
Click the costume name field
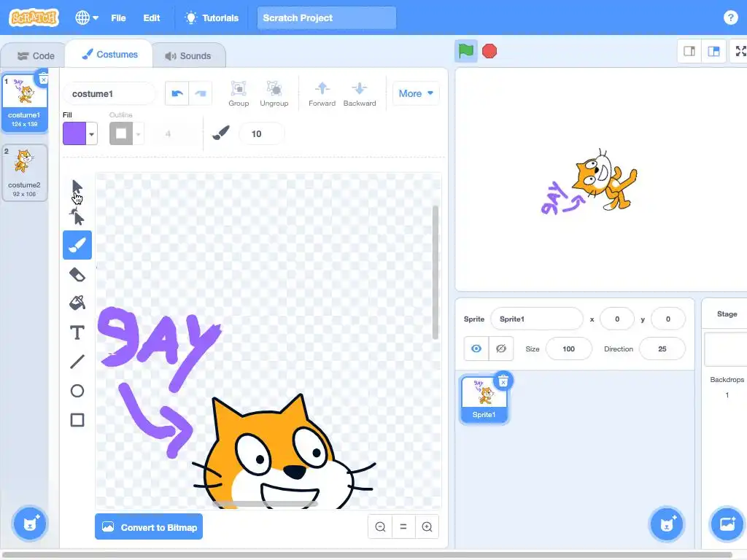point(109,94)
